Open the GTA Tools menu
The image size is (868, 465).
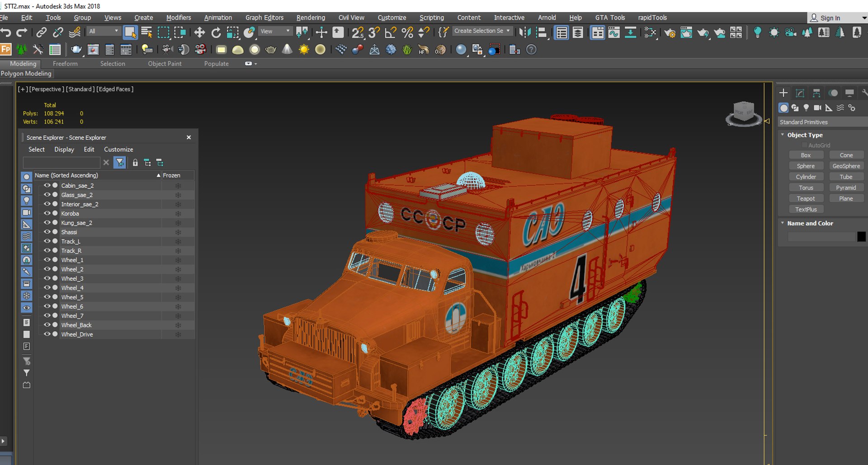tap(610, 18)
